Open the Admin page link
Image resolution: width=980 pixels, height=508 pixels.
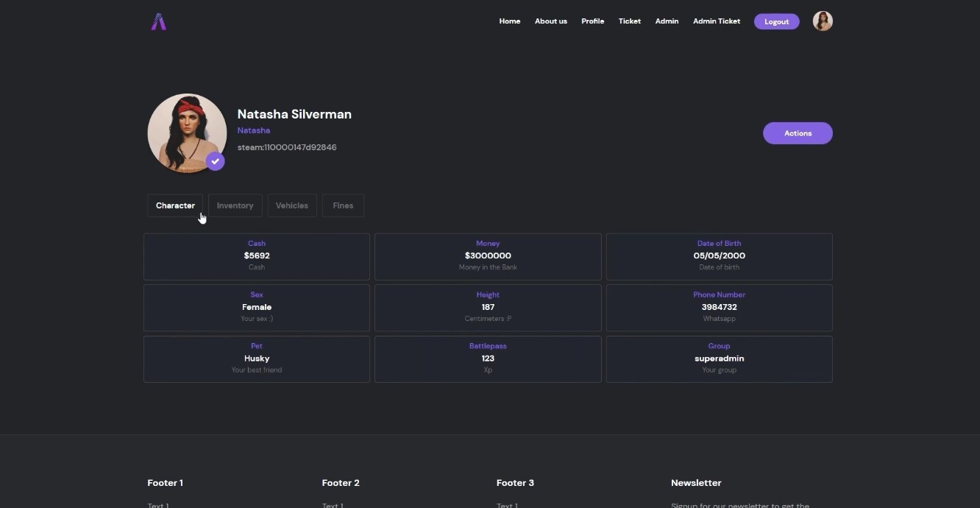[x=667, y=21]
